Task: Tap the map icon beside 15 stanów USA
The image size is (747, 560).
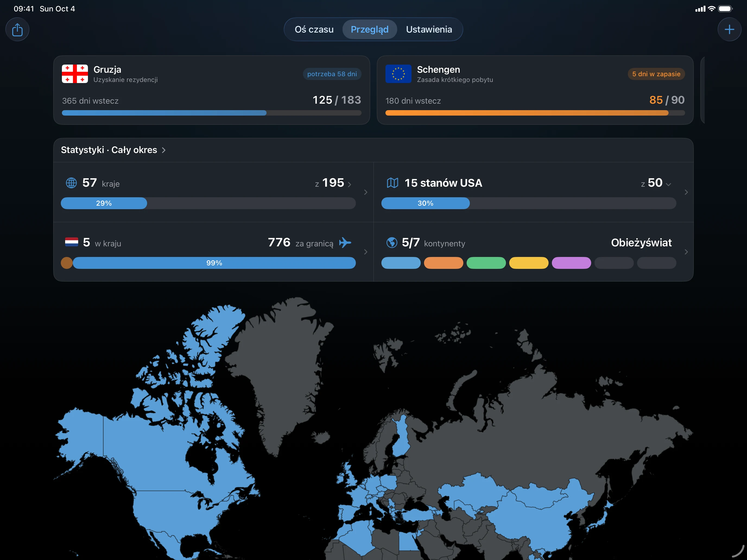Action: tap(393, 183)
